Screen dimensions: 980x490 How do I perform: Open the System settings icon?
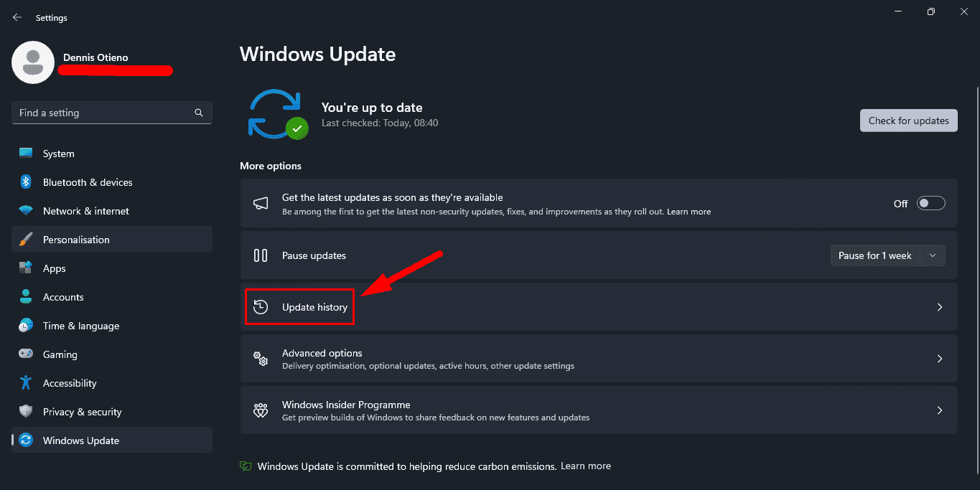click(27, 153)
